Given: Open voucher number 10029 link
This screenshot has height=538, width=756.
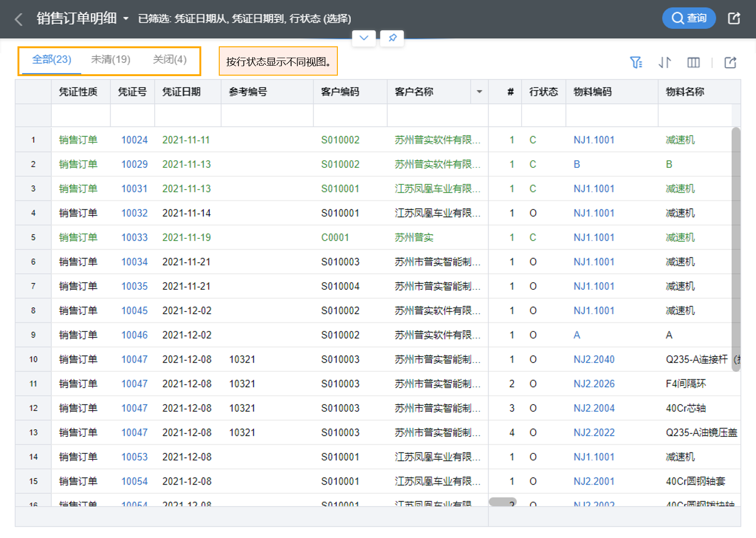Looking at the screenshot, I should tap(134, 164).
